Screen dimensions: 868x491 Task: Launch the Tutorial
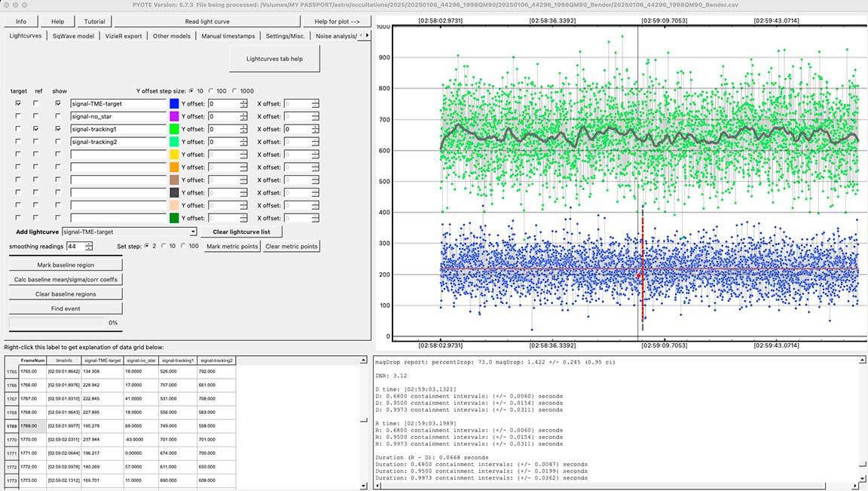coord(94,22)
